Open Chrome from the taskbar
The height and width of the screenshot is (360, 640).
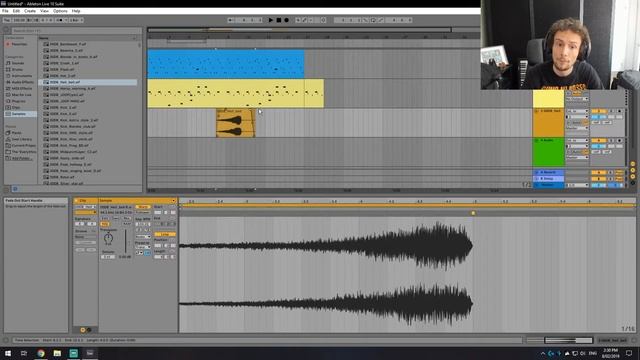(x=41, y=353)
